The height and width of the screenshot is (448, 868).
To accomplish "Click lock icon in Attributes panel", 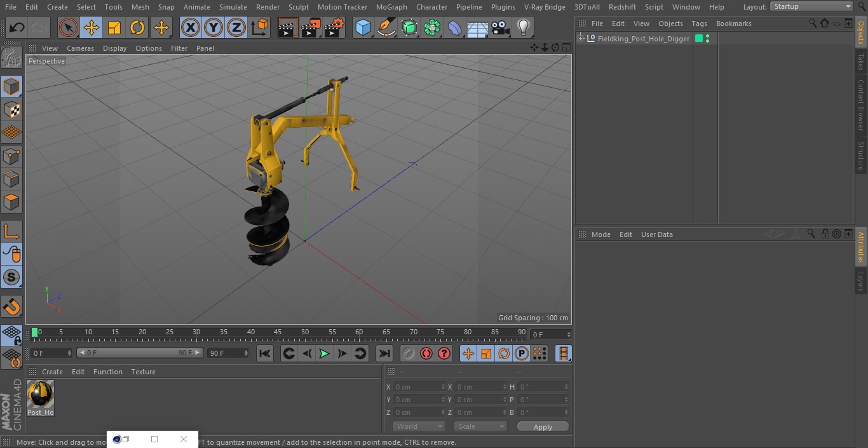I will point(825,234).
